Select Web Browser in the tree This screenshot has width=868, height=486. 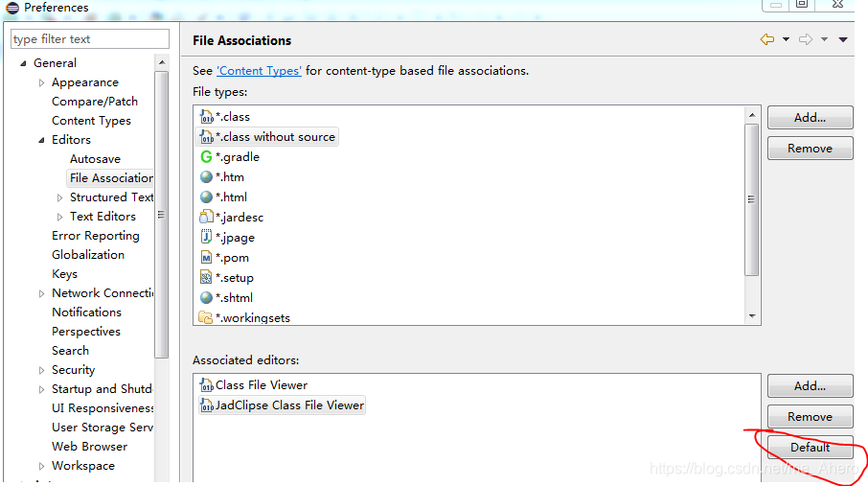(x=90, y=447)
